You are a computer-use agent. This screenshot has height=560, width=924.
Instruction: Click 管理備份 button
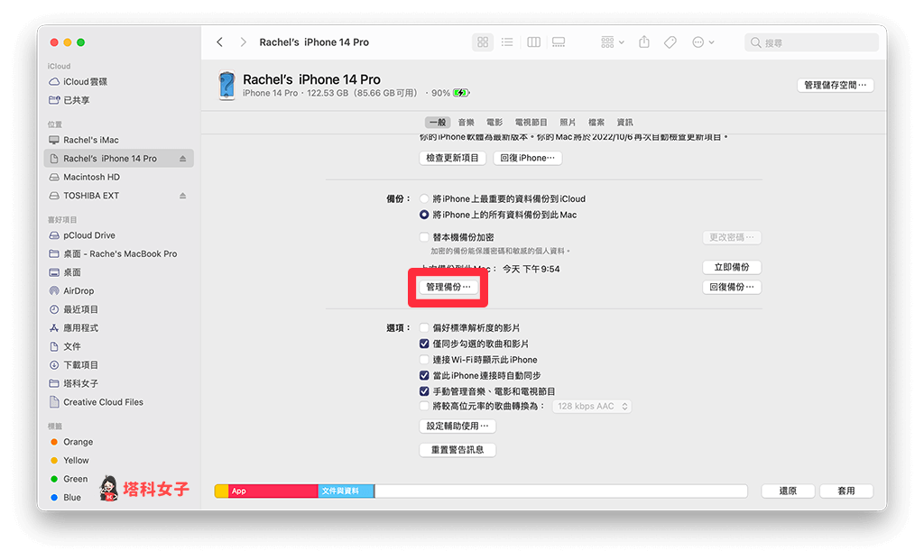click(x=448, y=288)
